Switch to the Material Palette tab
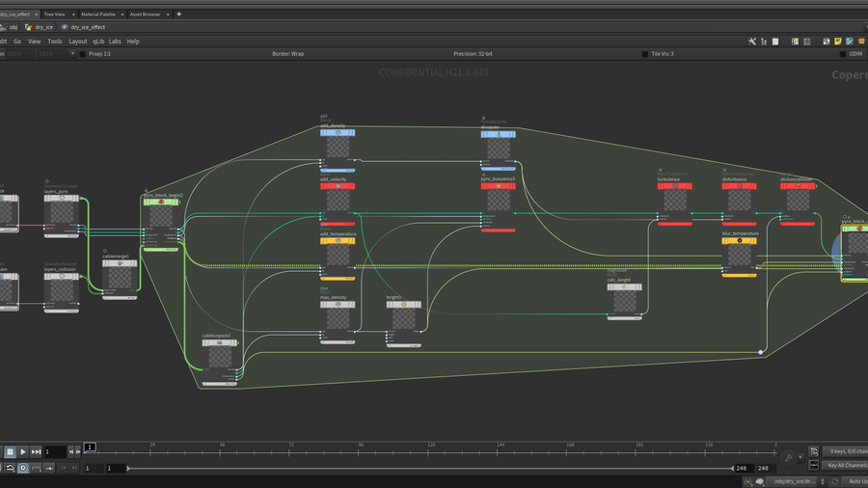868x488 pixels. 100,14
